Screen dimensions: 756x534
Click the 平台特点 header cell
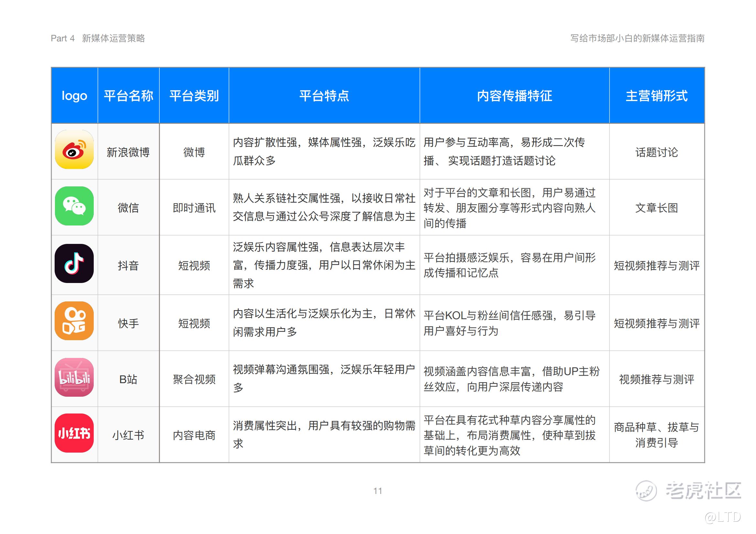coord(324,96)
